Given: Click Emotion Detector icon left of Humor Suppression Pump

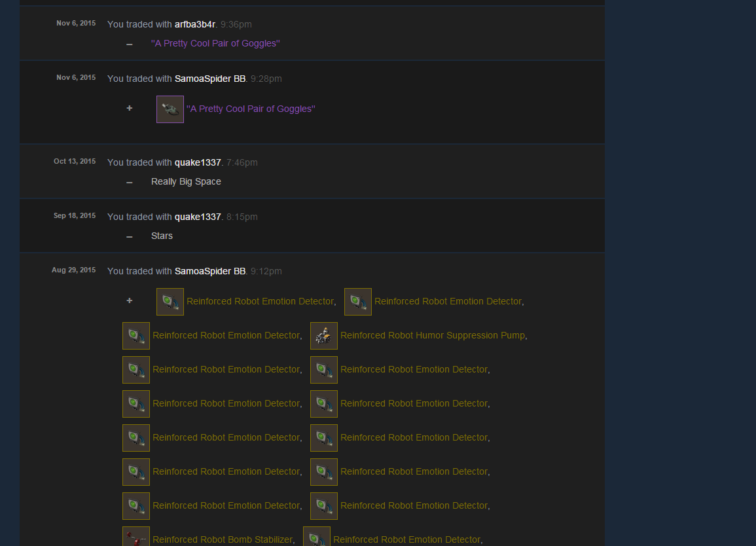Looking at the screenshot, I should [136, 336].
